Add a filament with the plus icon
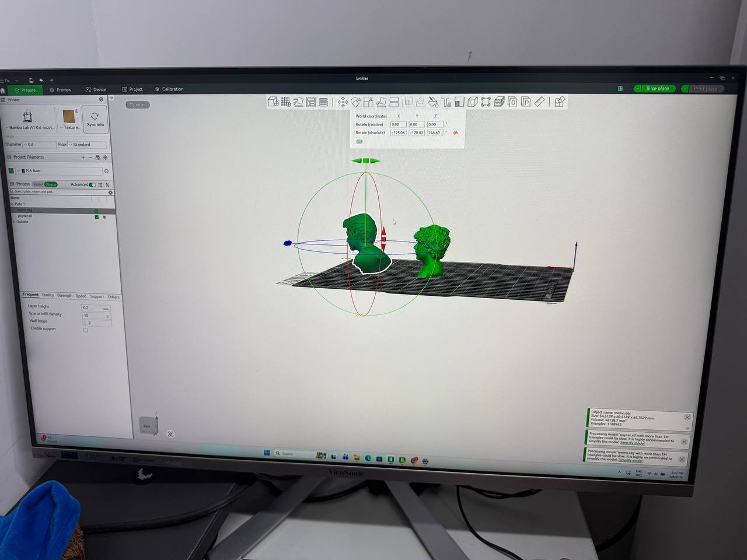The height and width of the screenshot is (560, 747). [83, 157]
